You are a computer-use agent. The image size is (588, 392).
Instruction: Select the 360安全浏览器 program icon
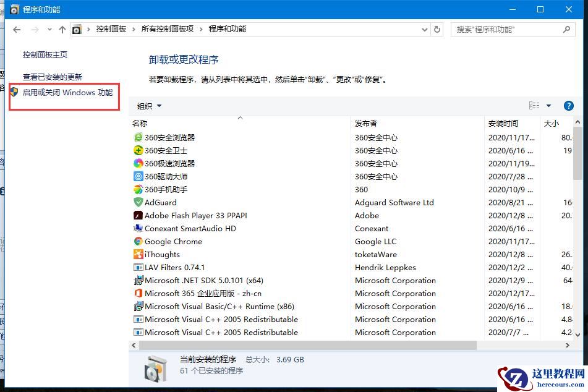[138, 137]
